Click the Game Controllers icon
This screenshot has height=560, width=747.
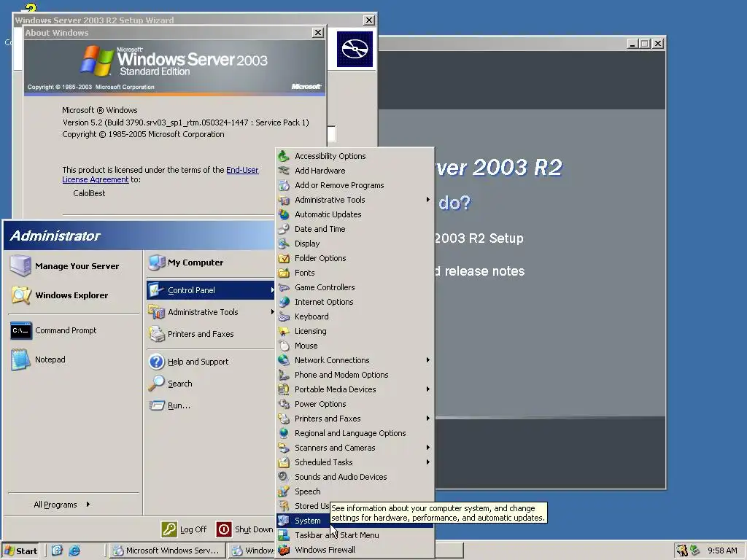coord(284,287)
